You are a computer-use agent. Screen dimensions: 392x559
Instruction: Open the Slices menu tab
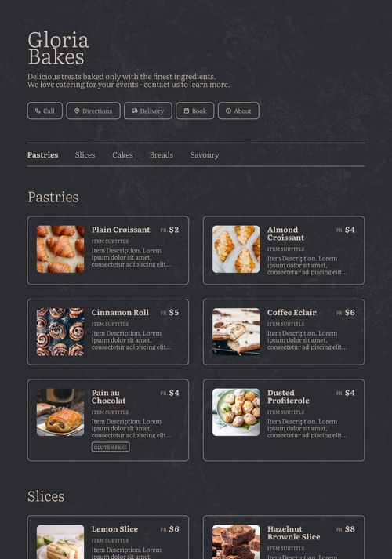tap(85, 155)
